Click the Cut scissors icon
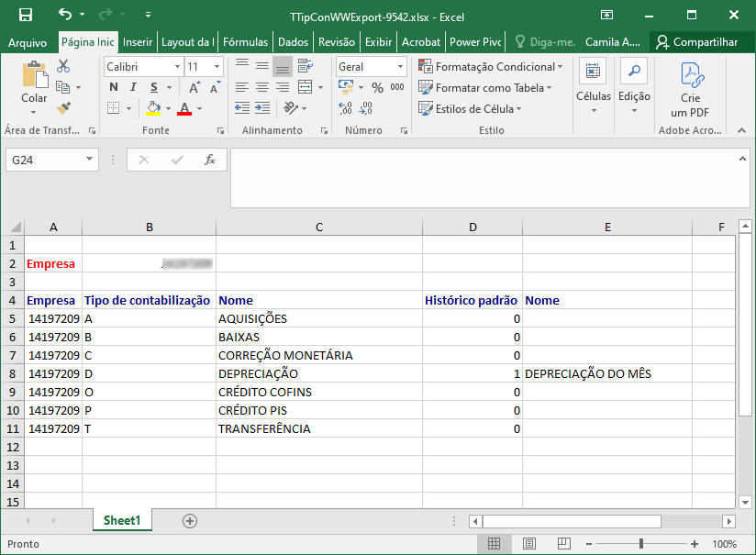This screenshot has height=555, width=756. click(63, 65)
